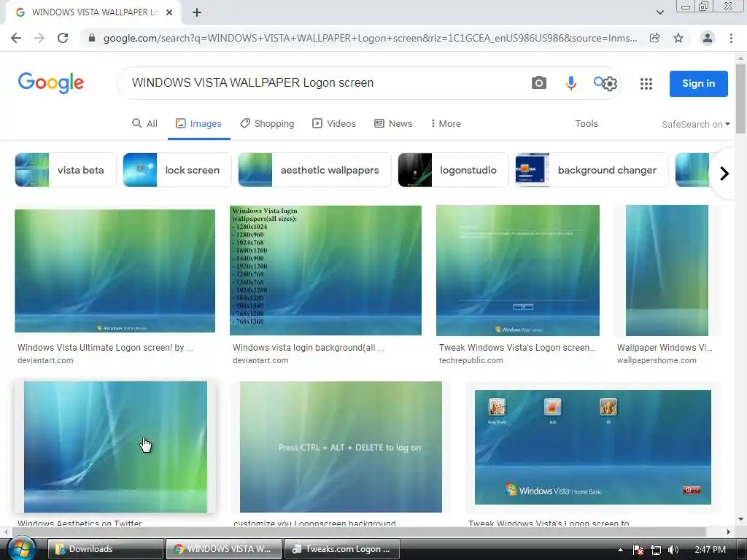Switch to the Downloads taskbar window

click(x=106, y=549)
